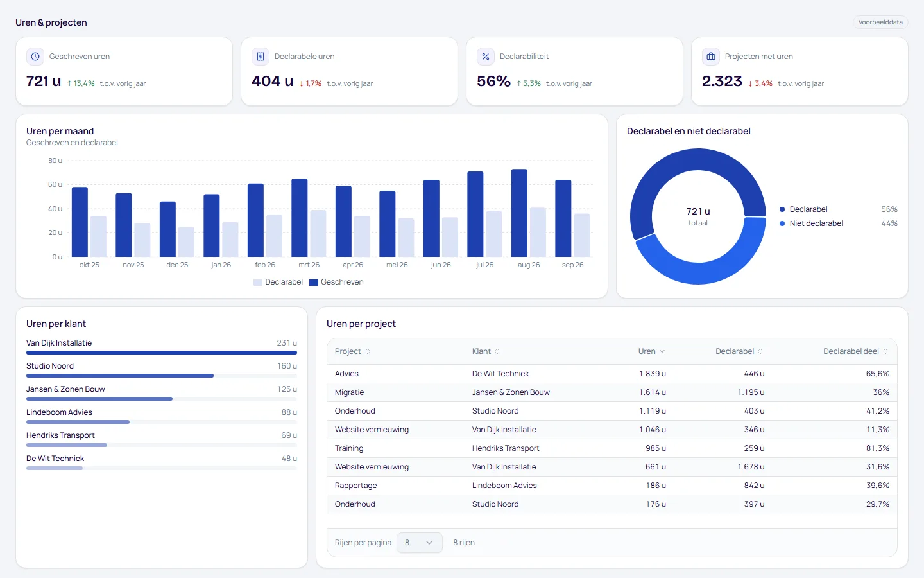The image size is (924, 578).
Task: Click the 1.839 u hours value
Action: [x=653, y=374]
